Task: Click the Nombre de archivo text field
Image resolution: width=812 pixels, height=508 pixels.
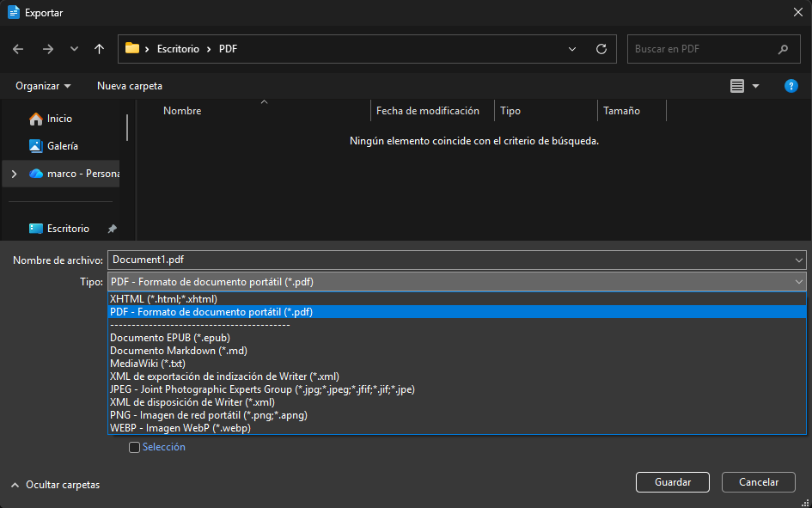Action: pos(447,260)
